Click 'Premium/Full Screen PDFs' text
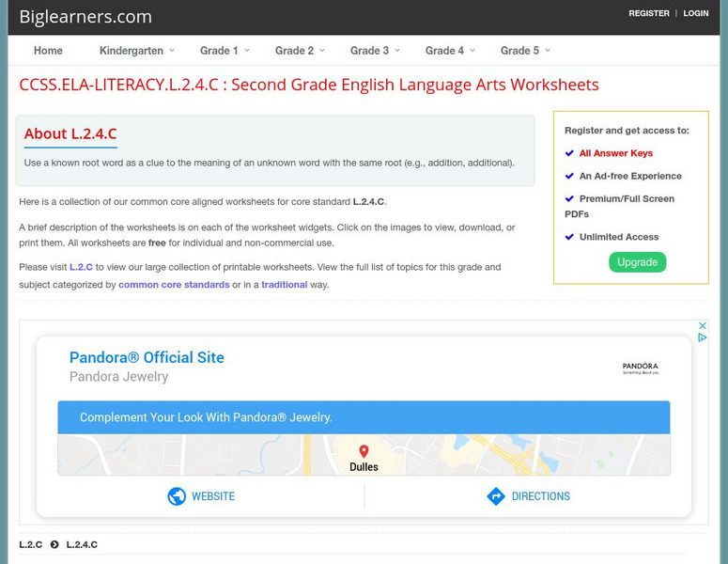The height and width of the screenshot is (564, 728). (619, 206)
